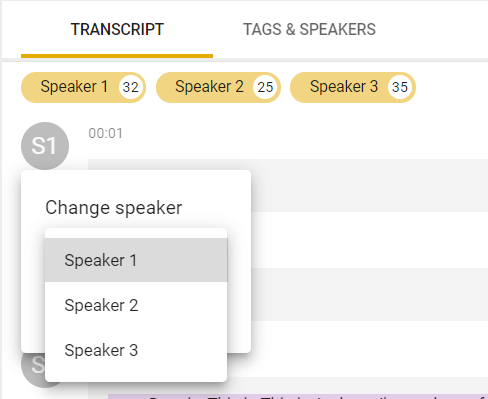
Task: Switch to the Transcript tab
Action: [x=117, y=29]
